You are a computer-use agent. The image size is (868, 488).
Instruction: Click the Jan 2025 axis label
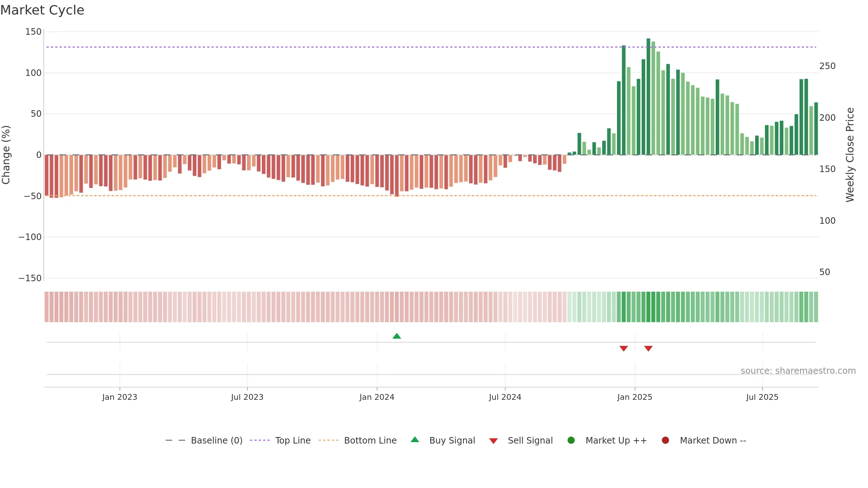point(635,397)
